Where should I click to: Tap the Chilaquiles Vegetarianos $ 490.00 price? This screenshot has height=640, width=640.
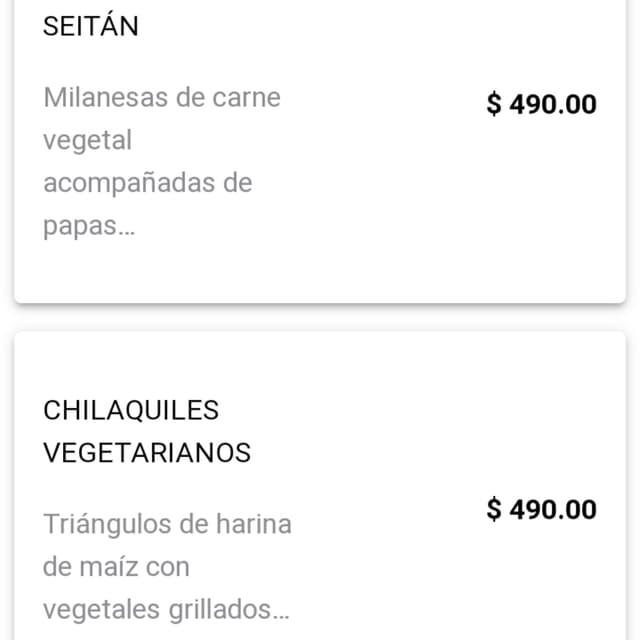(541, 509)
